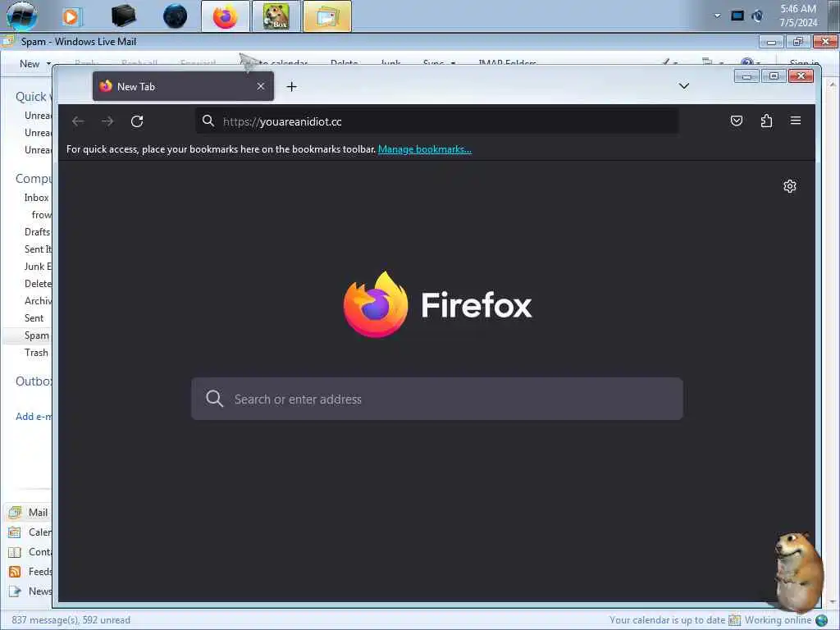Image resolution: width=840 pixels, height=630 pixels.
Task: Switch to Firefox taskbar button
Action: pos(226,16)
